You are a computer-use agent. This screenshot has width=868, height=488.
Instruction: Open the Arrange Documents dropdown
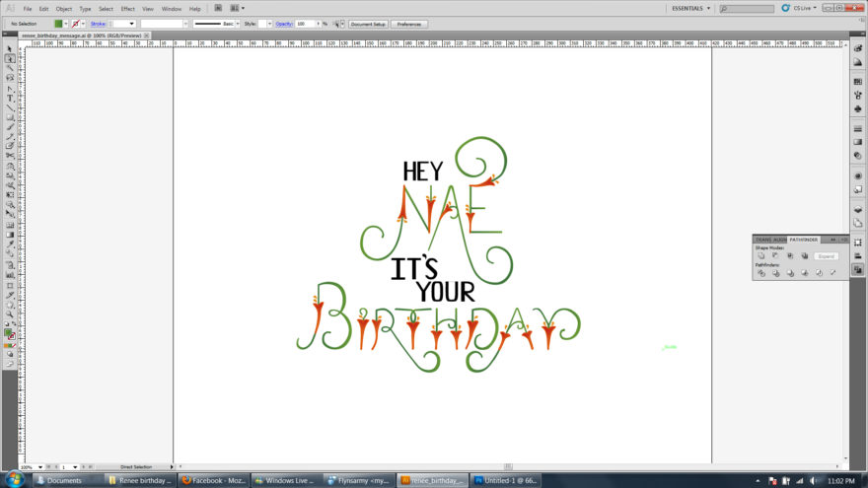click(x=237, y=8)
